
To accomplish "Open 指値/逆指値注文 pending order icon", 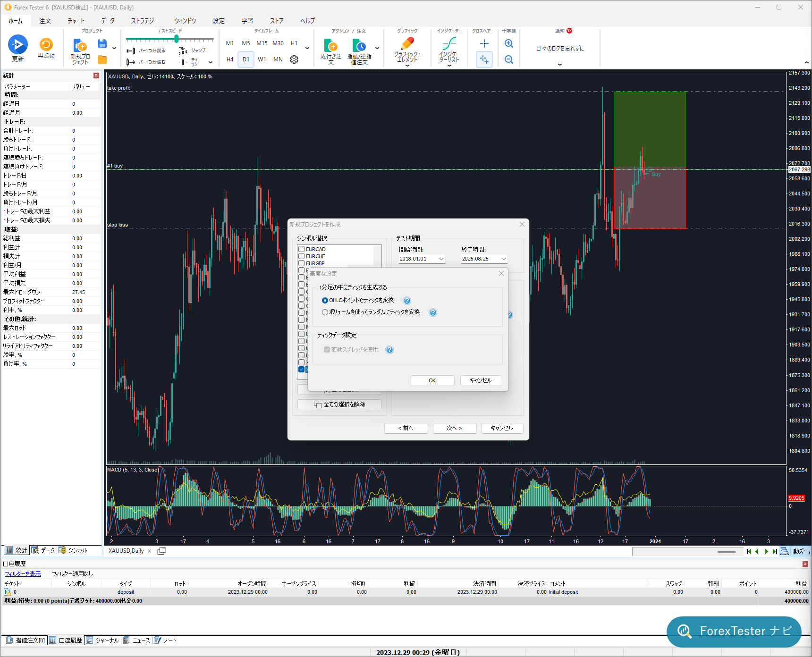I will 359,46.
